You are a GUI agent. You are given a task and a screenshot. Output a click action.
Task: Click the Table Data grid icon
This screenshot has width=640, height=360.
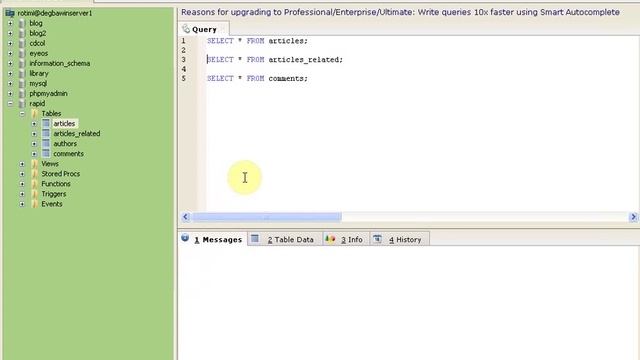(255, 238)
